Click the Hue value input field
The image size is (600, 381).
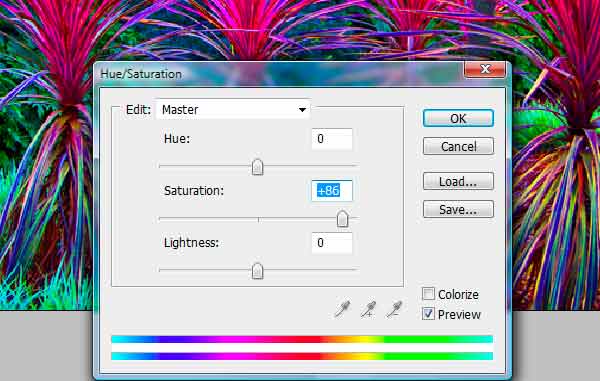click(x=332, y=138)
